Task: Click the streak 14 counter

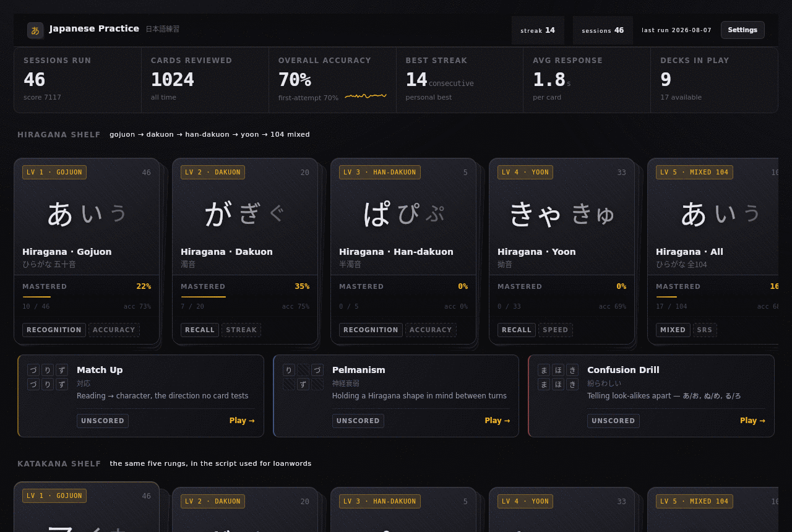Action: click(538, 30)
